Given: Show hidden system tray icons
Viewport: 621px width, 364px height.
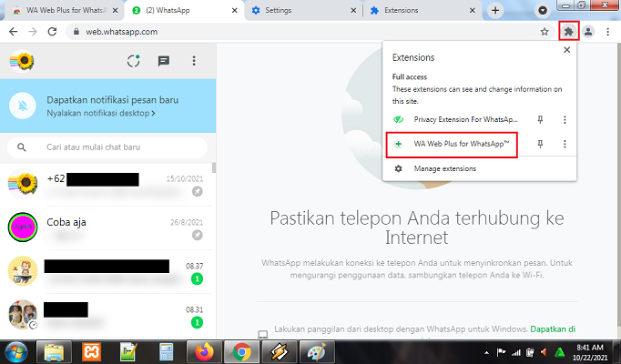Looking at the screenshot, I should click(486, 352).
